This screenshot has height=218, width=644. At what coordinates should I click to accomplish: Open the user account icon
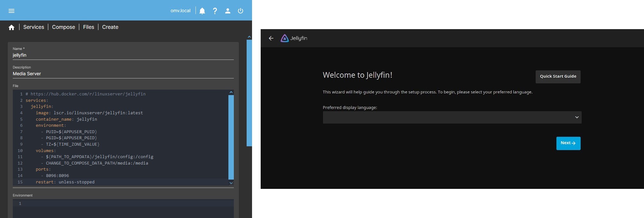[x=228, y=11]
